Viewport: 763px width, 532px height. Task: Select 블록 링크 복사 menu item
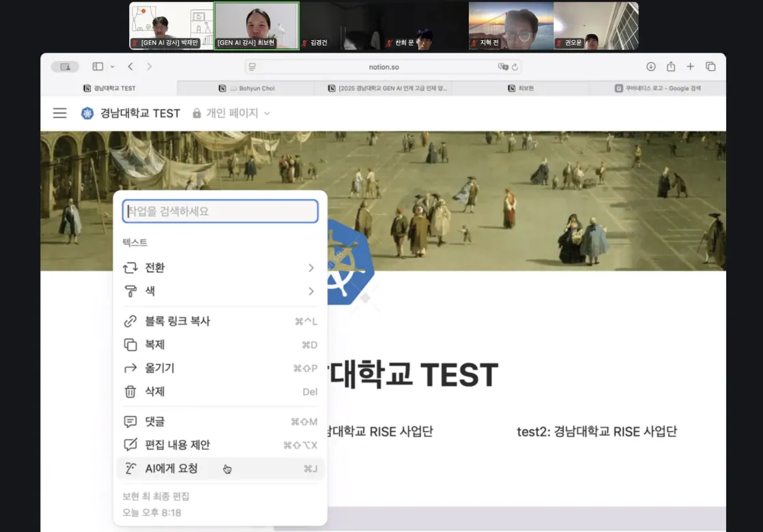(x=220, y=321)
